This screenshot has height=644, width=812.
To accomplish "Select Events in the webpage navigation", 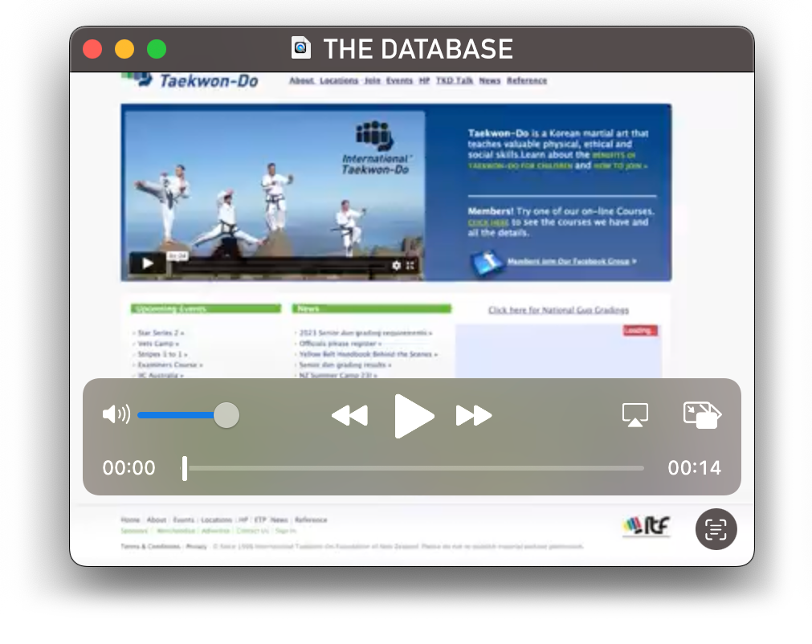I will coord(399,81).
